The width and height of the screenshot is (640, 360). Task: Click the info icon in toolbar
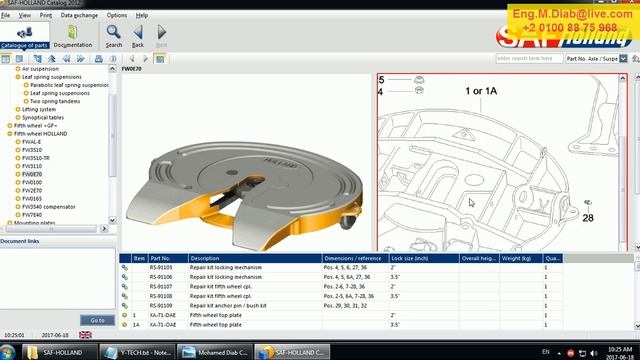[113, 59]
